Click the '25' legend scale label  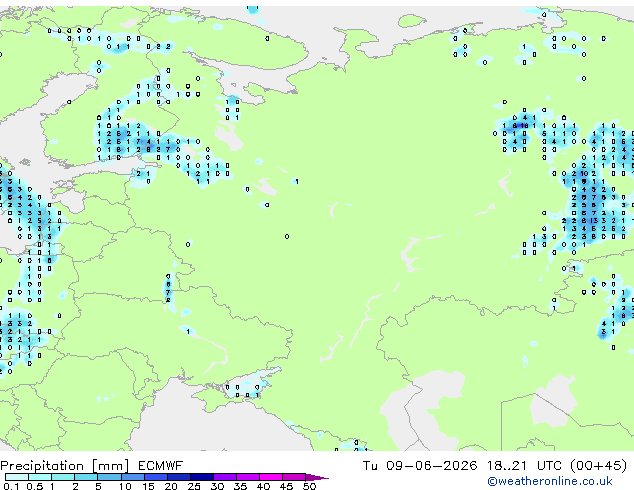(194, 486)
